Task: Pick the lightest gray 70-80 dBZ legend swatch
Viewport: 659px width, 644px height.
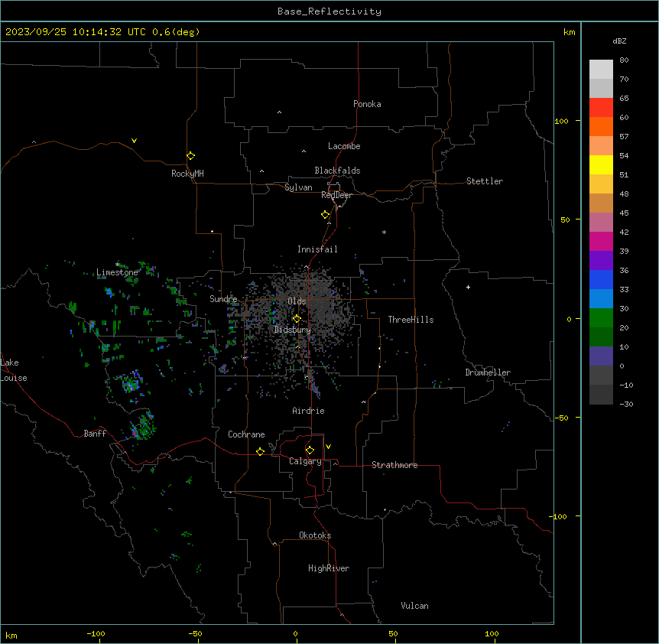Action: [601, 70]
